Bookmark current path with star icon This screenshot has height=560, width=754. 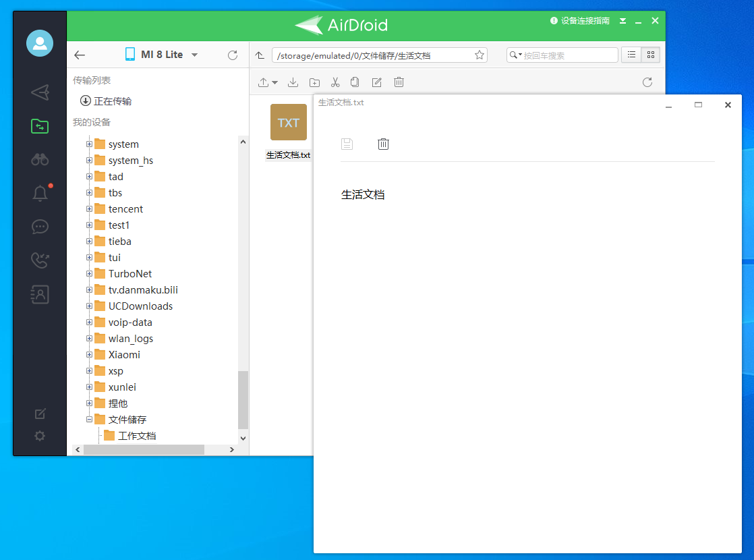pyautogui.click(x=479, y=55)
